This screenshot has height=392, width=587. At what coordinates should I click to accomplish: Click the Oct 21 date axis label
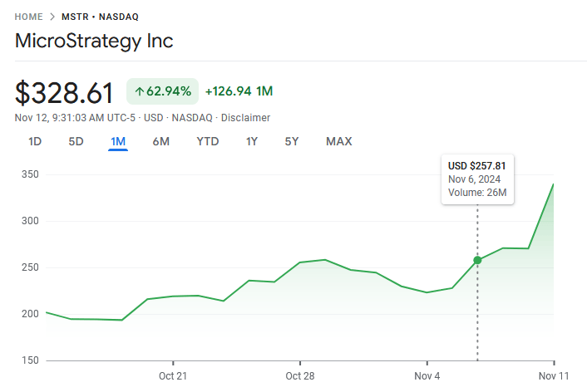pos(173,376)
